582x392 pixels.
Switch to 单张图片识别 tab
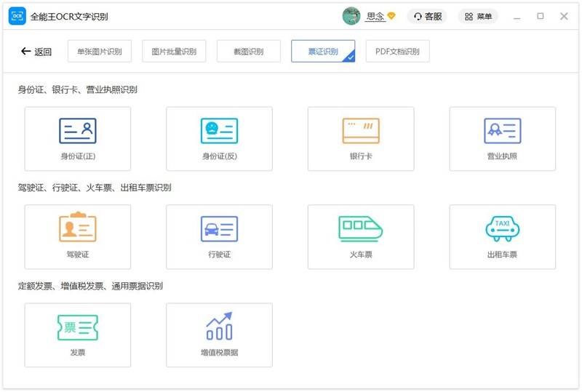click(100, 51)
